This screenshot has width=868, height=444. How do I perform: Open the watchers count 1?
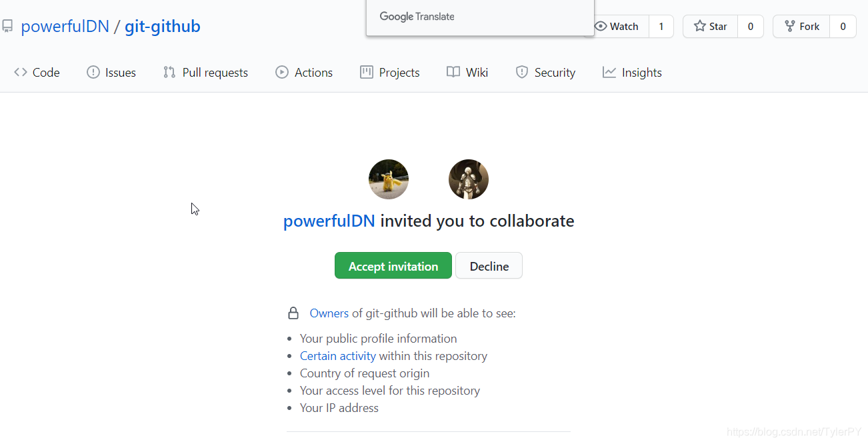(661, 27)
